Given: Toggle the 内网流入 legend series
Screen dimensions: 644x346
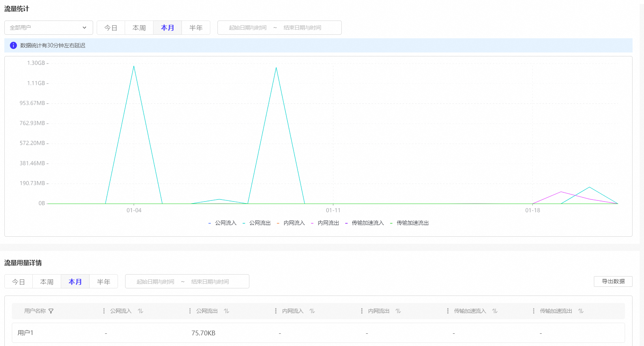Looking at the screenshot, I should [x=291, y=223].
